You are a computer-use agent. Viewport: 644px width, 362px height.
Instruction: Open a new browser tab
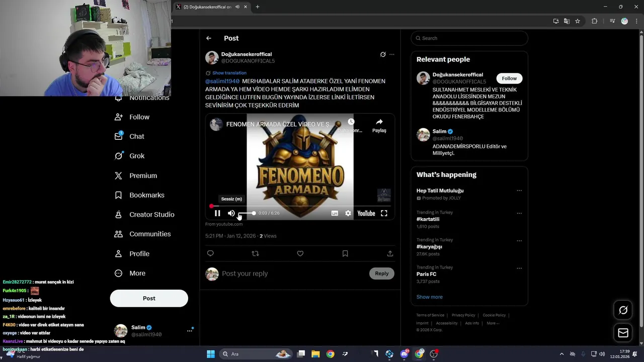pos(258,7)
